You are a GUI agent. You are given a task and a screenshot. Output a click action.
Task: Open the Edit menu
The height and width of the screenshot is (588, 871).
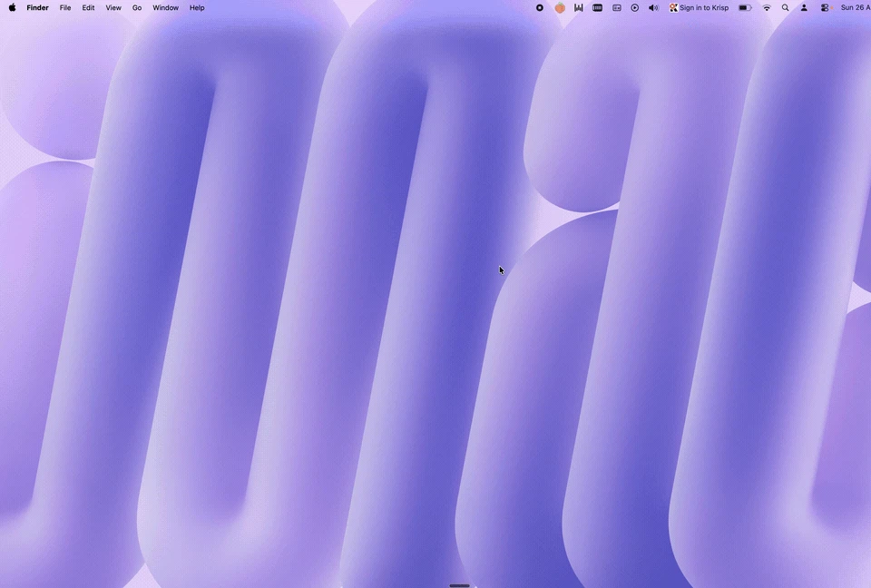(88, 8)
